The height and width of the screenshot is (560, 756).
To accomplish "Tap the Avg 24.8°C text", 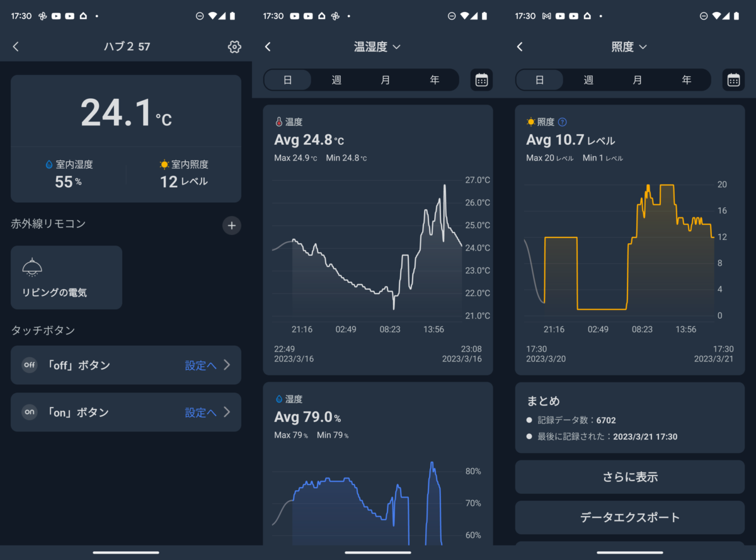I will click(x=309, y=140).
